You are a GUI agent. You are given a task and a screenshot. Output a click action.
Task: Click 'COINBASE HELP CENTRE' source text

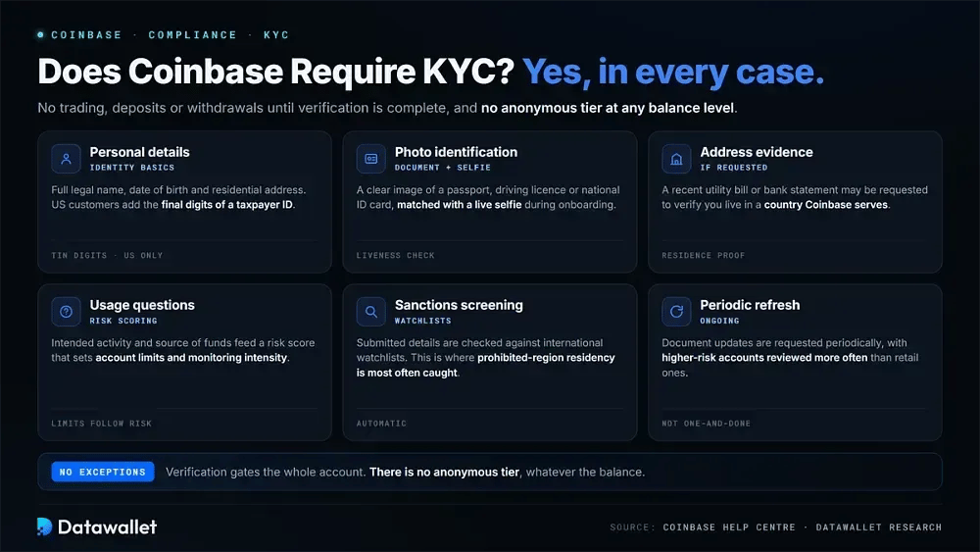click(729, 527)
